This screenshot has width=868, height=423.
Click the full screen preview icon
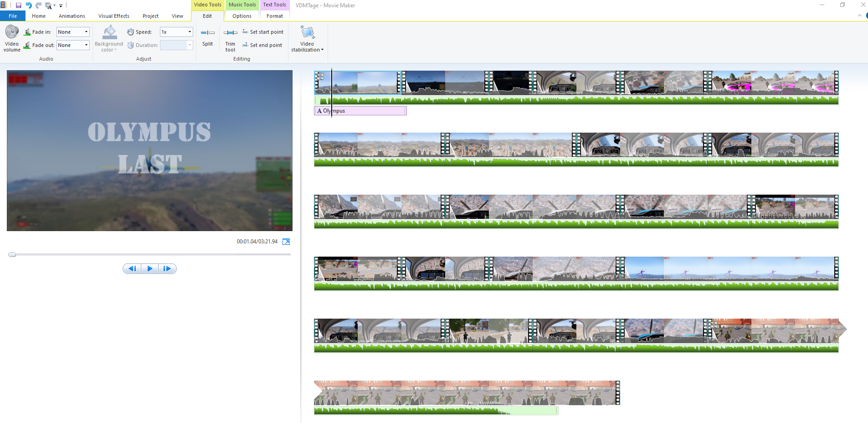tap(286, 242)
